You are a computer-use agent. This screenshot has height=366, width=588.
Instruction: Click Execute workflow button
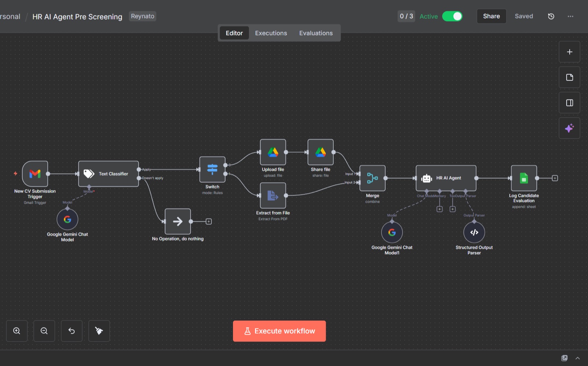pyautogui.click(x=279, y=331)
